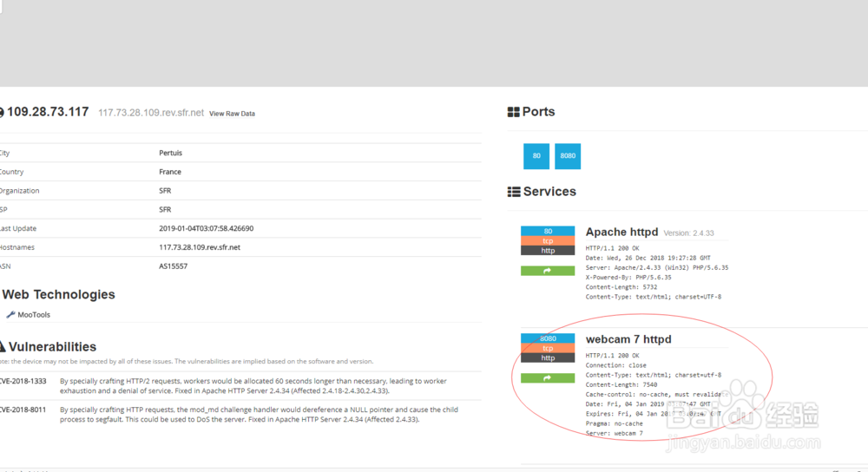
Task: Select the MooTools web technology entry
Action: 33,315
